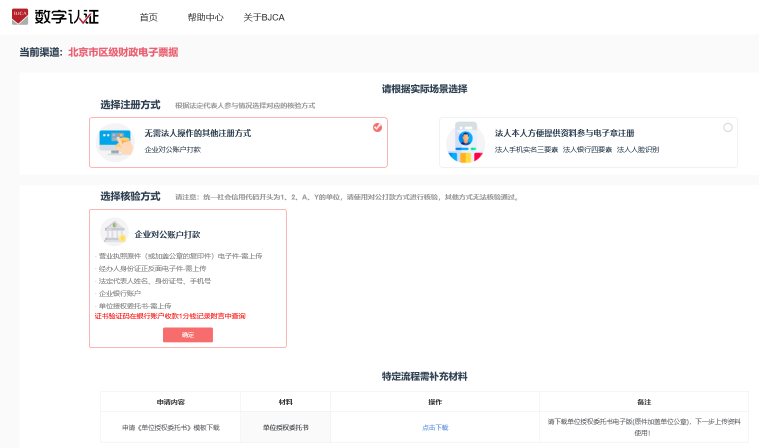759x448 pixels.
Task: Click the 申请内容 column header
Action: tap(170, 401)
